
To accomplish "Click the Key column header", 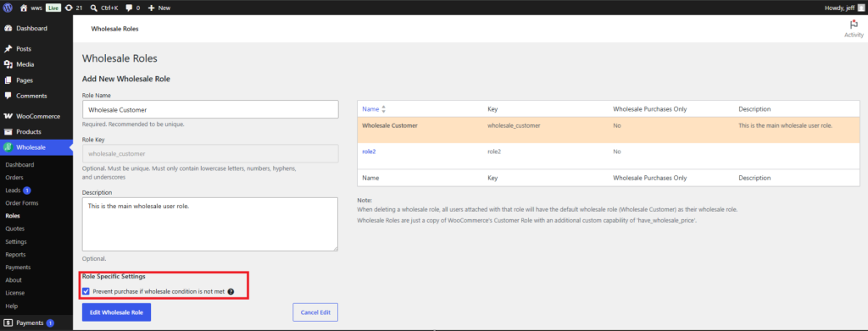I will point(492,109).
